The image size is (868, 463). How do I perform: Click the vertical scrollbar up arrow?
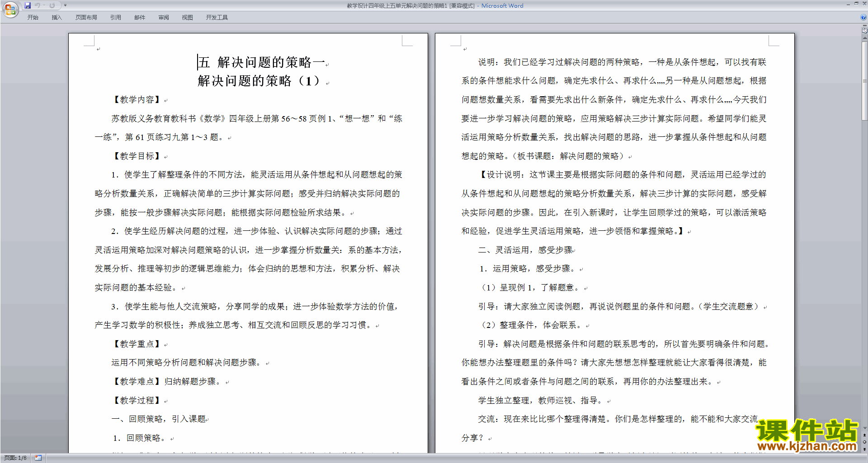[x=864, y=38]
